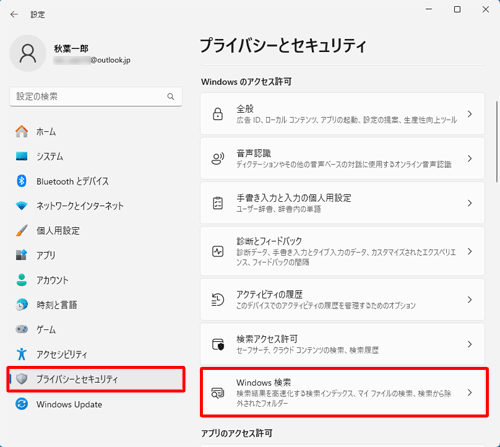Open 音声認識 via its chevron

(x=470, y=158)
